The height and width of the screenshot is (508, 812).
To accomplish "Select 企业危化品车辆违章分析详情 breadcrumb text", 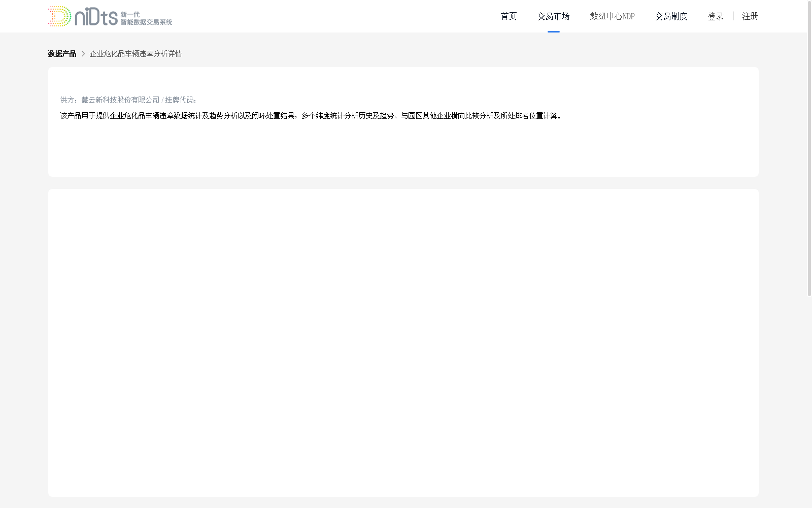I will tap(136, 54).
